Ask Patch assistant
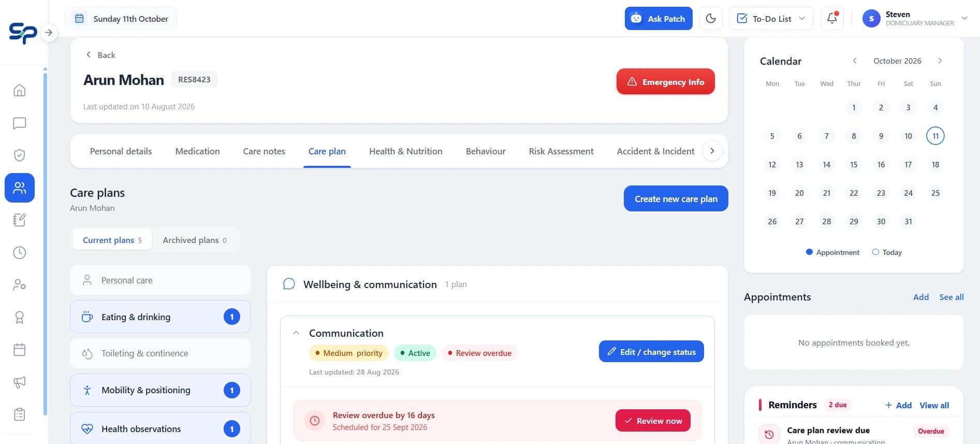The height and width of the screenshot is (444, 980). (x=658, y=19)
